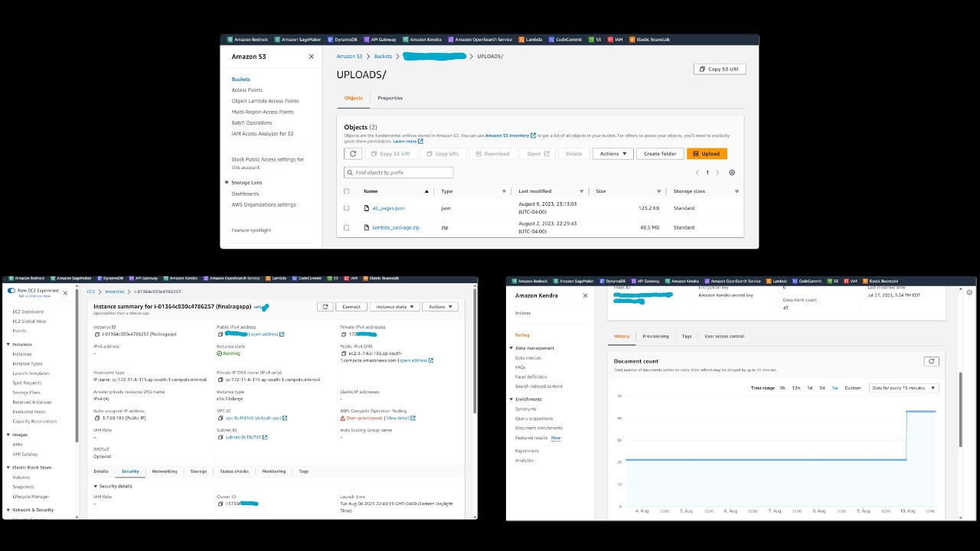Collapse the Enrichments section in Kendra
The image size is (980, 551).
[x=511, y=399]
